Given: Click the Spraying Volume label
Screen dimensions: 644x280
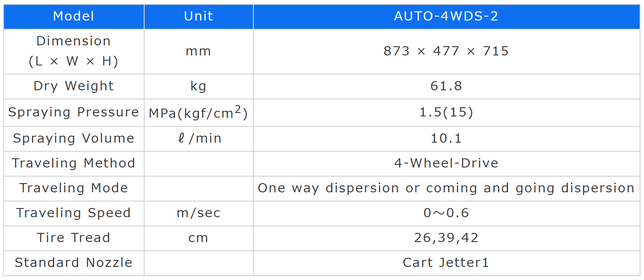Looking at the screenshot, I should [73, 138].
